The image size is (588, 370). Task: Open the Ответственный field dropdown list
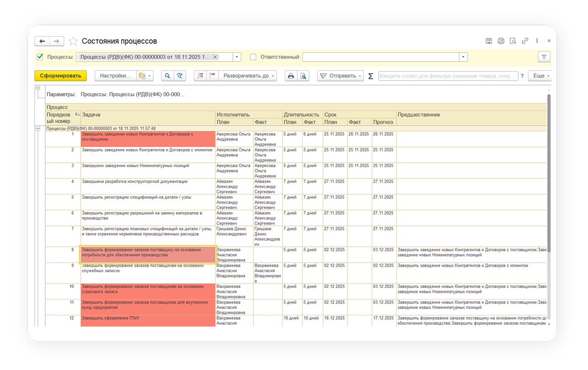point(463,57)
